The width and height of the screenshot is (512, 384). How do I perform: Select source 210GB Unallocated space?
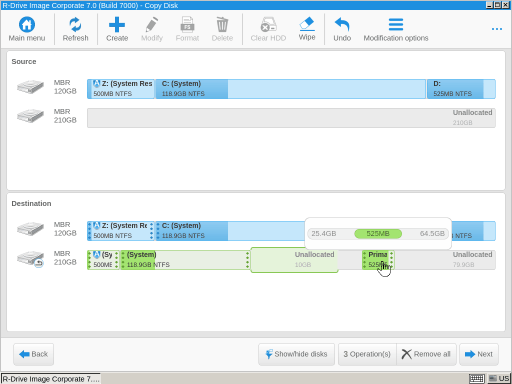click(291, 118)
